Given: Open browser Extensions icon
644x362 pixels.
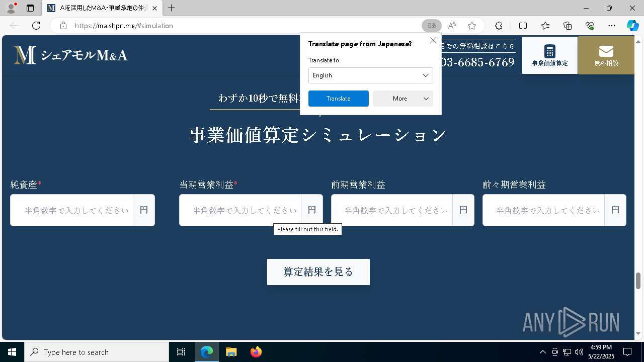Looking at the screenshot, I should (499, 26).
